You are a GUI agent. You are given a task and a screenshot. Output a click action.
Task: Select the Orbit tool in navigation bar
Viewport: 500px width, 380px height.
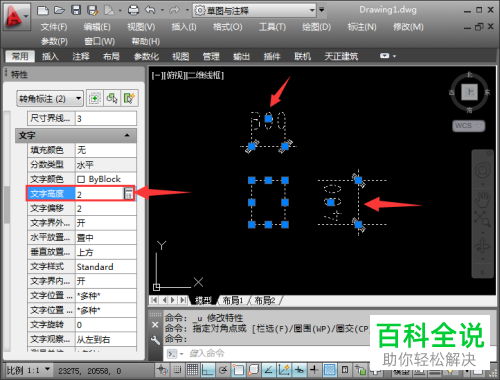[x=482, y=247]
